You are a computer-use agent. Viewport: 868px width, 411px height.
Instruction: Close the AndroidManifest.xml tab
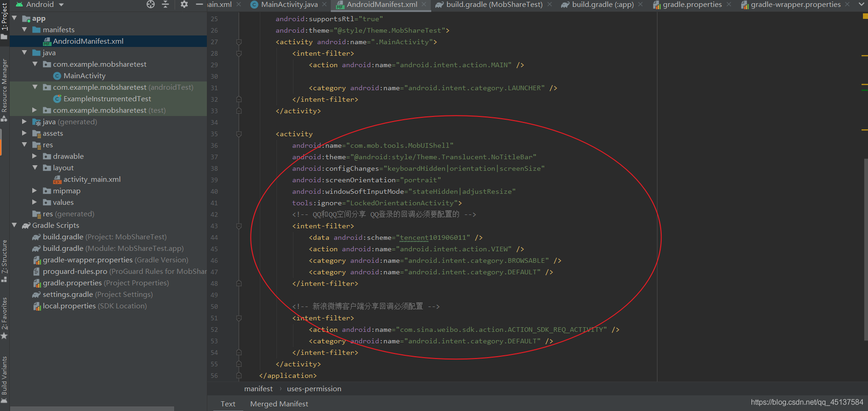click(424, 5)
